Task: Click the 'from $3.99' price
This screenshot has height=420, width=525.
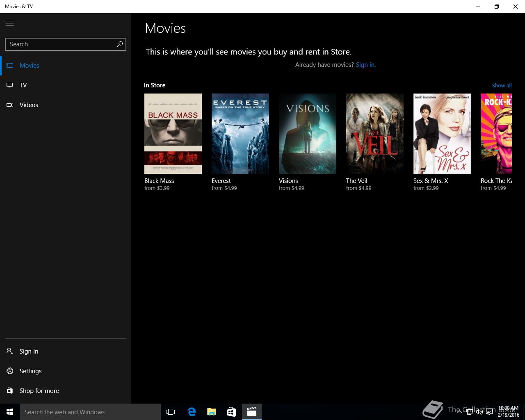Action: [x=157, y=188]
